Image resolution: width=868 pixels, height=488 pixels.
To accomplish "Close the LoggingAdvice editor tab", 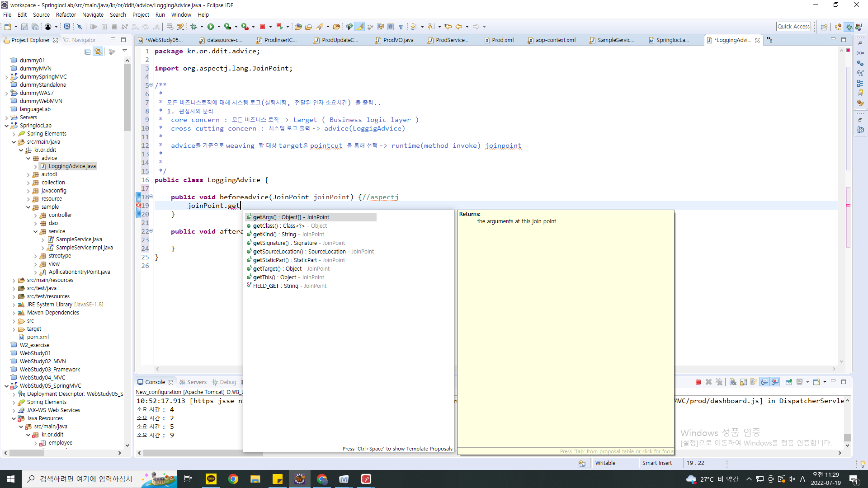I will click(x=757, y=40).
